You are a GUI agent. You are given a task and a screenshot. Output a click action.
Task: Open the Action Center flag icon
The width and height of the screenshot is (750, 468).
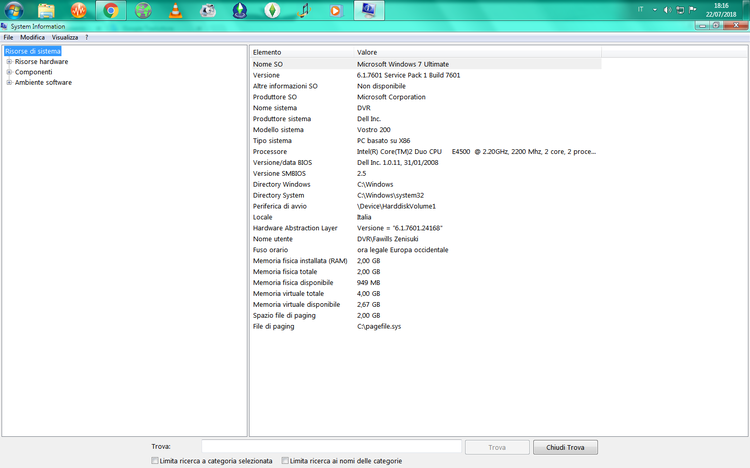(692, 10)
